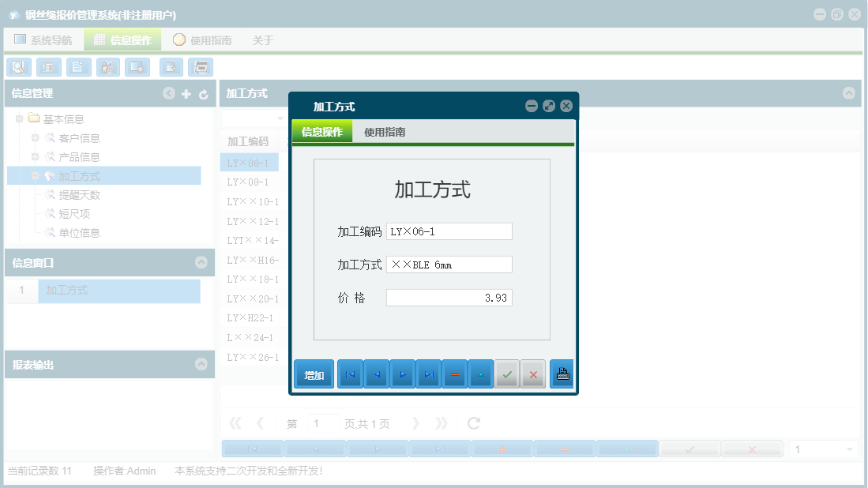This screenshot has height=488, width=868.
Task: Jump to last record navigation icon
Action: (x=429, y=374)
